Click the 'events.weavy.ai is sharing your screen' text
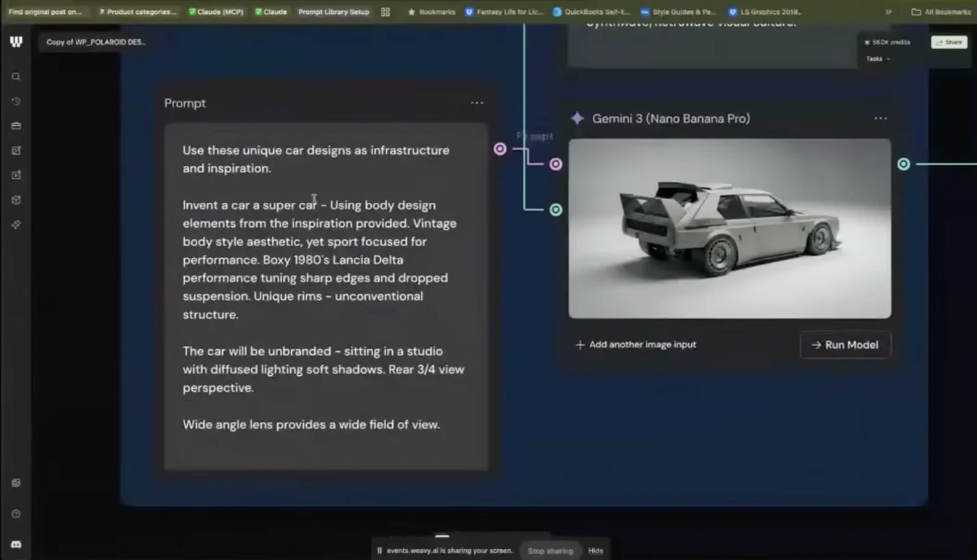 [x=450, y=551]
